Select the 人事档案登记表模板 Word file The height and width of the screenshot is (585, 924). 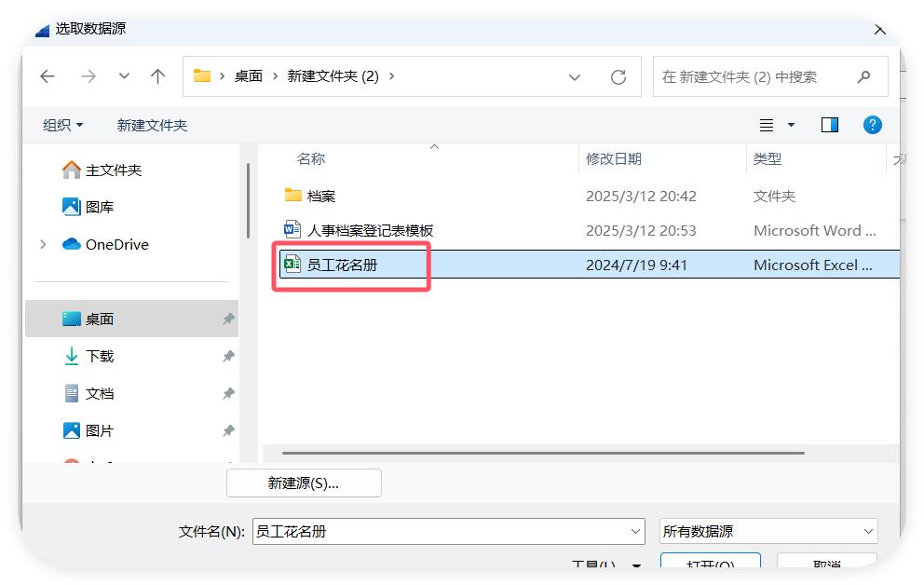point(370,230)
